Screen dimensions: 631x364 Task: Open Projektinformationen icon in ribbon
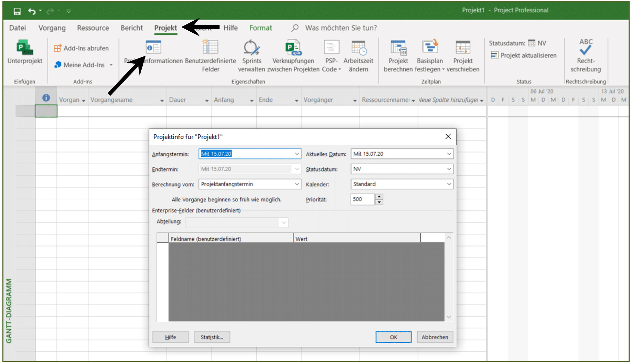153,47
